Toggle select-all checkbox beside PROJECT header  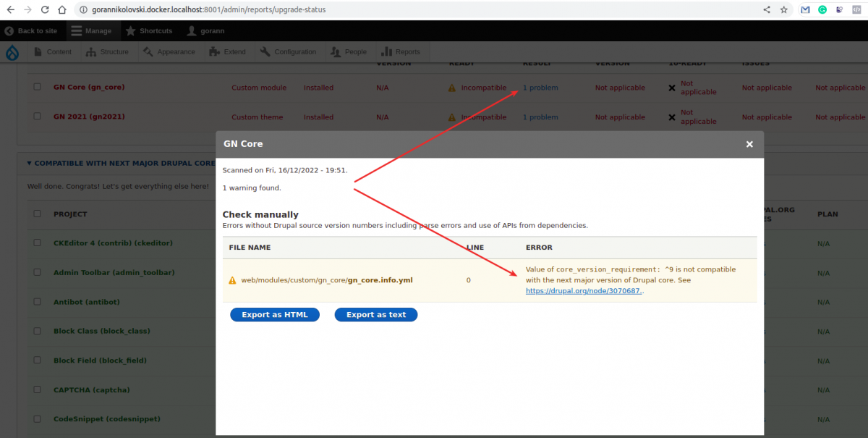(x=38, y=214)
